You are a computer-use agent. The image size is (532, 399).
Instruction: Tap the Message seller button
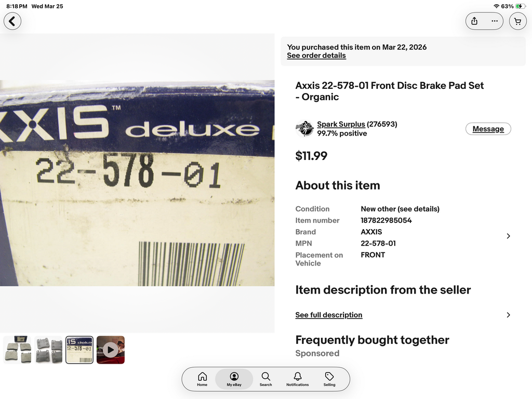point(488,129)
